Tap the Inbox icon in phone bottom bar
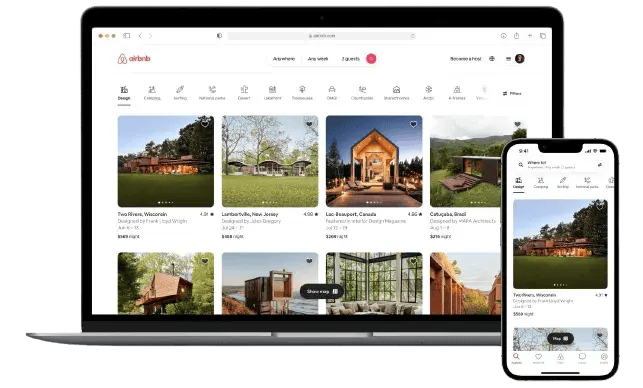Image resolution: width=643 pixels, height=388 pixels. coord(582,358)
